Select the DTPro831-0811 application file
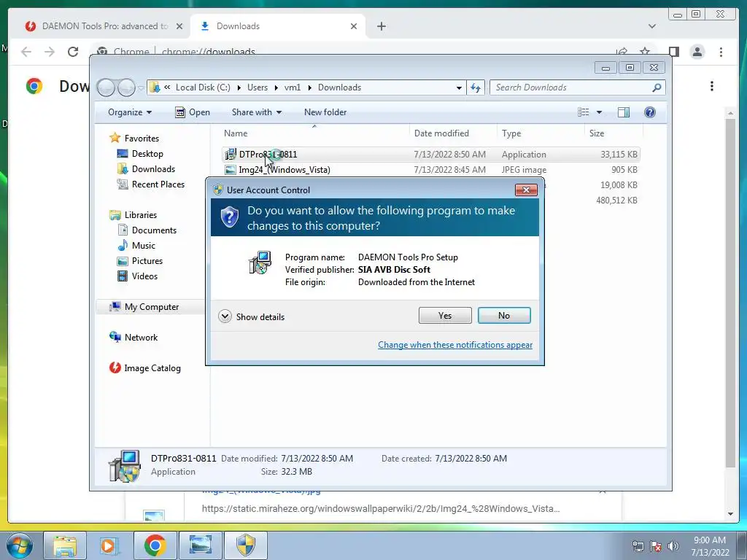 tap(430, 155)
